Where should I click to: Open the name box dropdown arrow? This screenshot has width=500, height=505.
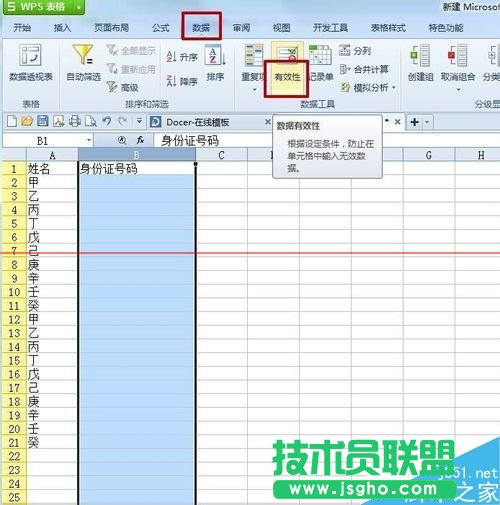pos(89,140)
